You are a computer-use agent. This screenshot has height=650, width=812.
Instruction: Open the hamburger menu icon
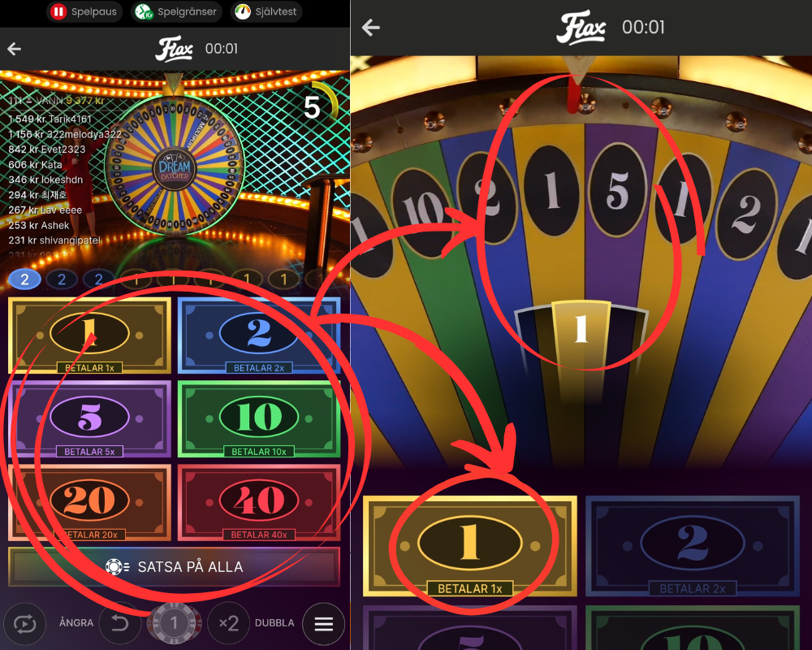pyautogui.click(x=323, y=623)
